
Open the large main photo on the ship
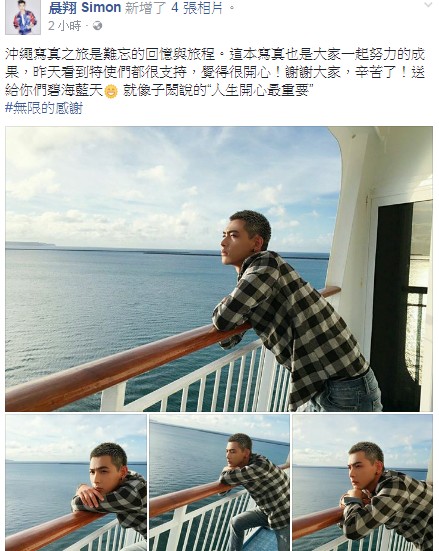coord(219,269)
